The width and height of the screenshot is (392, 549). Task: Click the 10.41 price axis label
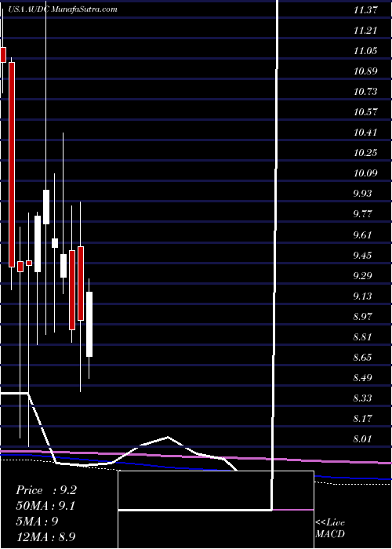pyautogui.click(x=365, y=133)
